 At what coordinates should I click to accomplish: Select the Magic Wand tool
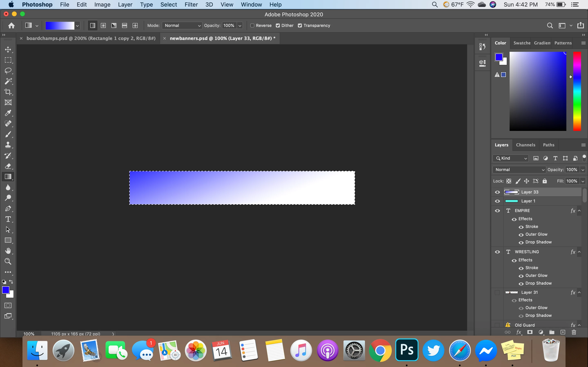(x=8, y=81)
